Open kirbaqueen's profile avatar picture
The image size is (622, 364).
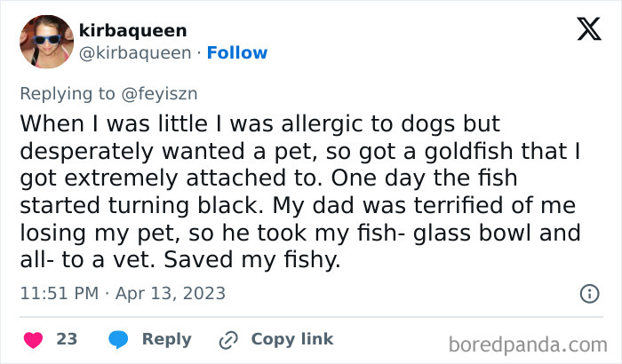(x=44, y=43)
